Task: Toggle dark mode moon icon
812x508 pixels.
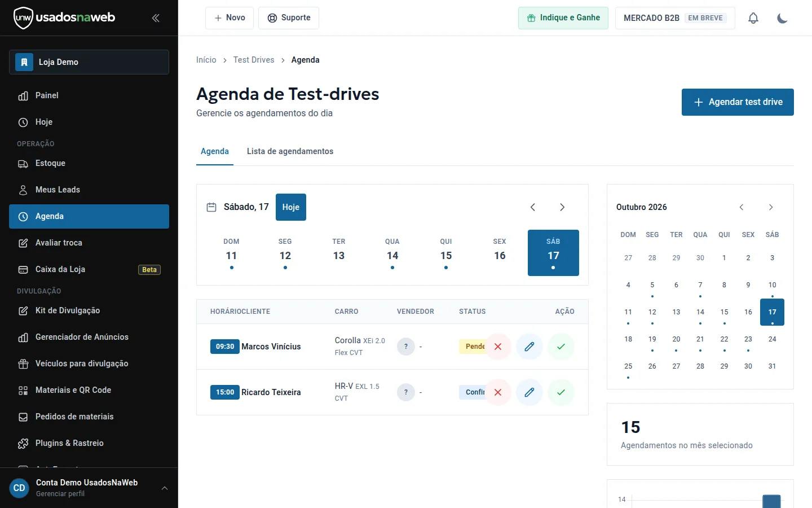Action: tap(782, 18)
